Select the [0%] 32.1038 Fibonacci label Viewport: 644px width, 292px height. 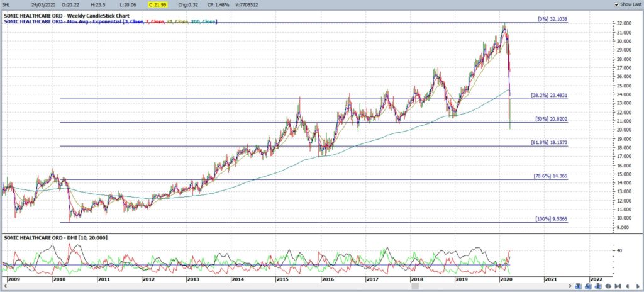[552, 20]
